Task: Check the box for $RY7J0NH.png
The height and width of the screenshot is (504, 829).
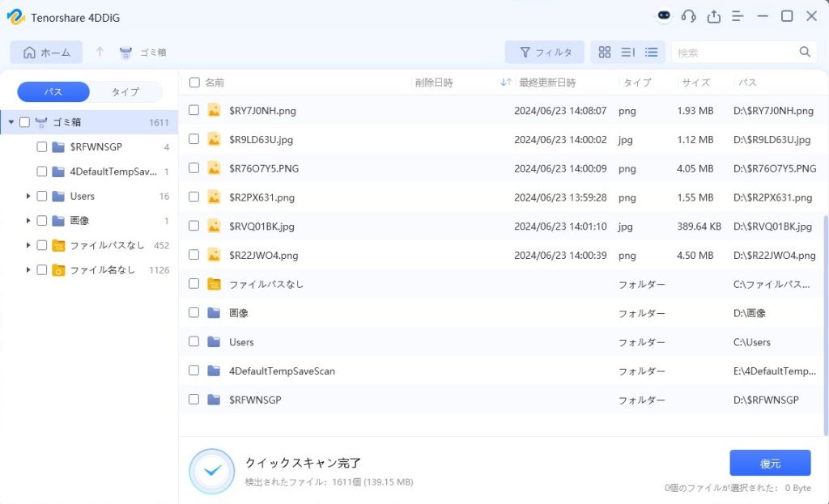Action: coord(194,110)
